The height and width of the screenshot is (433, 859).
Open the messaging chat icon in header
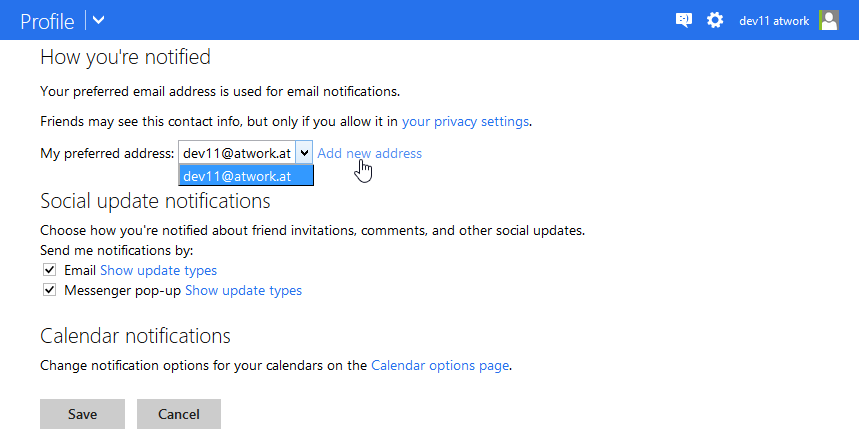(x=684, y=20)
